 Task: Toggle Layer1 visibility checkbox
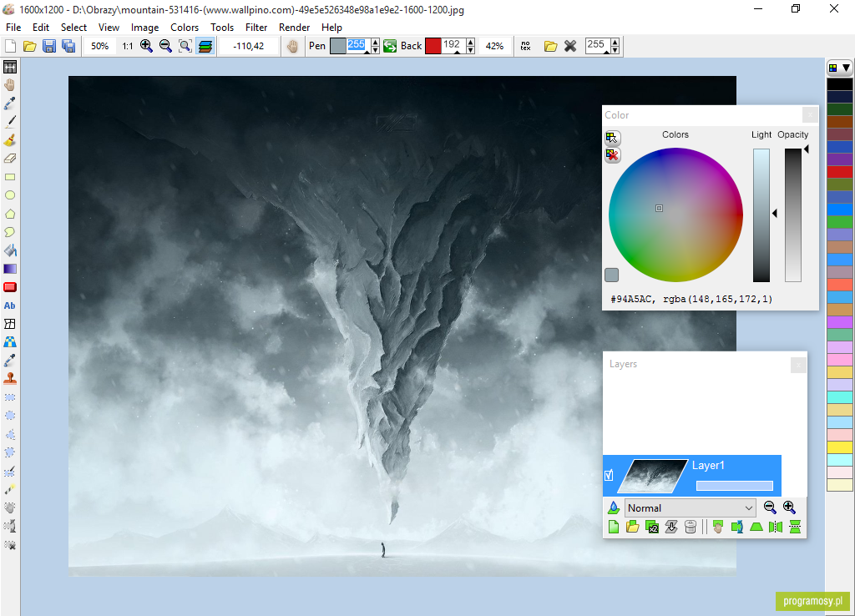click(609, 476)
